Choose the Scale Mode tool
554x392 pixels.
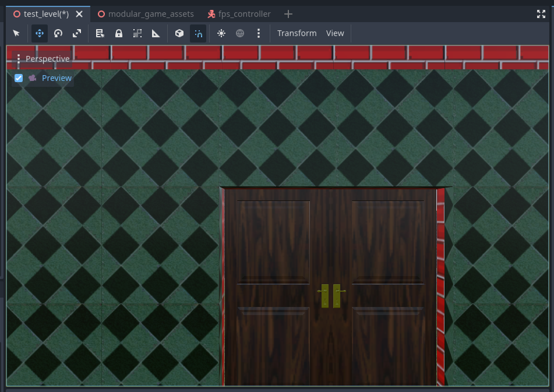[x=77, y=33]
